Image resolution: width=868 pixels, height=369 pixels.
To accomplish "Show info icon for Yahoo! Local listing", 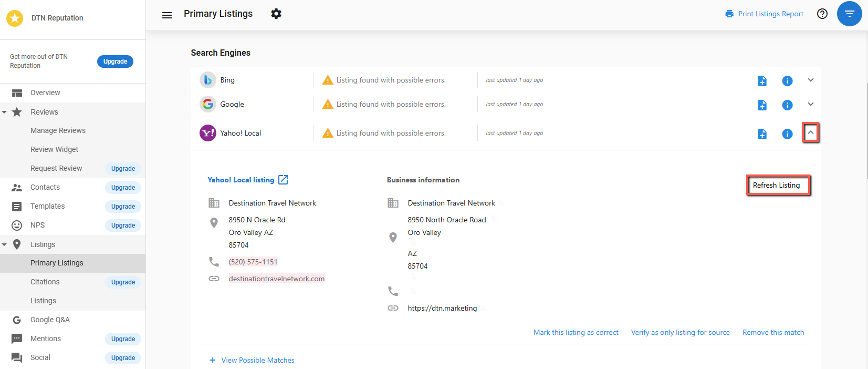I will pos(787,134).
